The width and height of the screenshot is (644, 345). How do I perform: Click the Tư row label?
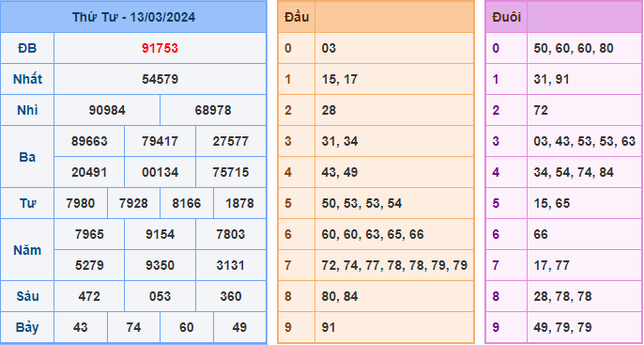coord(27,203)
